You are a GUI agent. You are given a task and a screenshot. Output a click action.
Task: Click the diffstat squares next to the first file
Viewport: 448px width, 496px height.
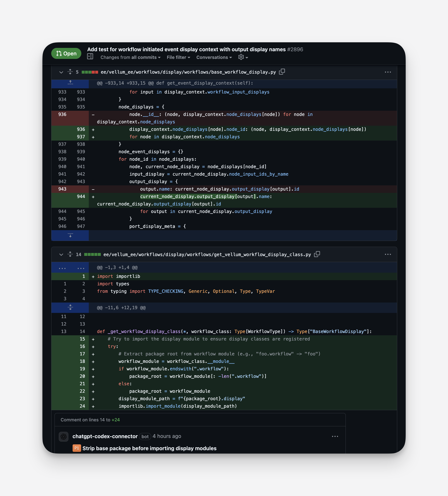[90, 72]
